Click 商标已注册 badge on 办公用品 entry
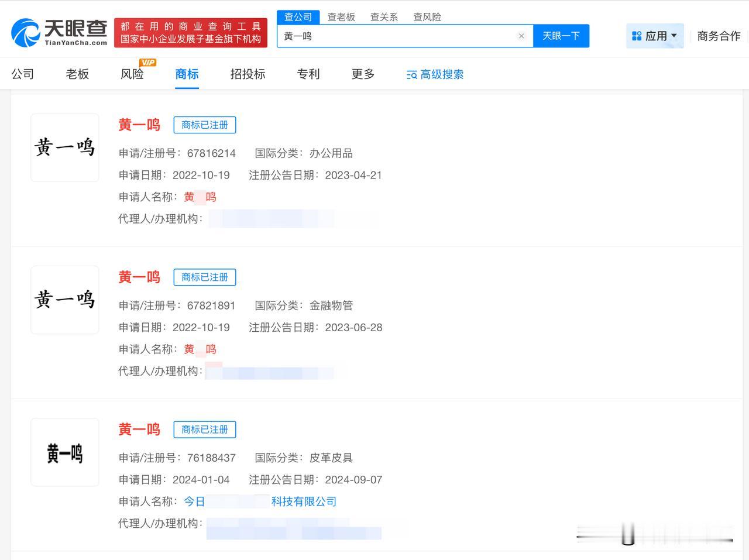Viewport: 749px width, 560px height. (x=205, y=125)
